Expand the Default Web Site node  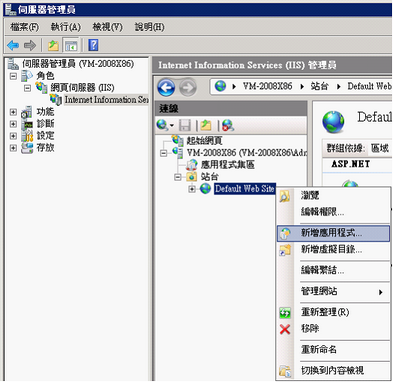[x=192, y=189]
